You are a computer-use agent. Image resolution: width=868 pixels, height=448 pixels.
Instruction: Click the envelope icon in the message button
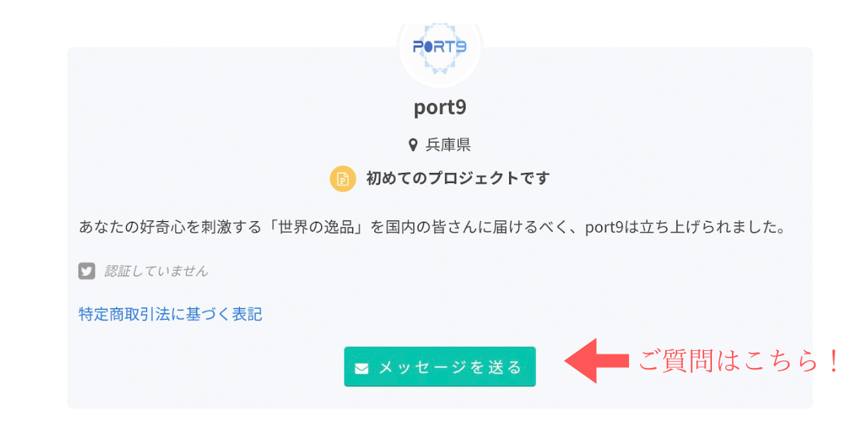(x=362, y=368)
